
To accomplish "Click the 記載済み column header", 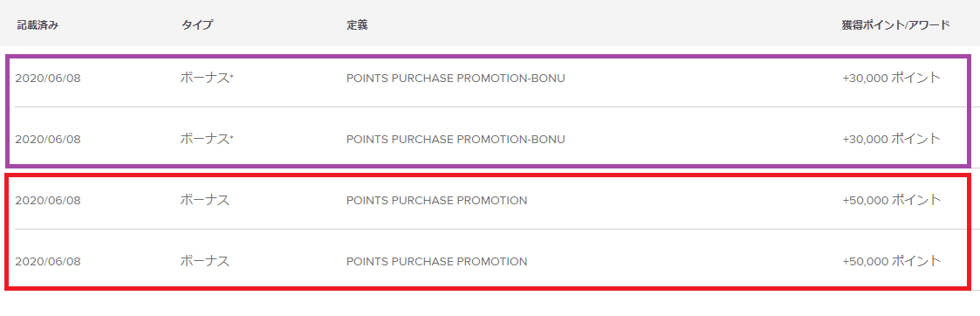I will pos(38,25).
